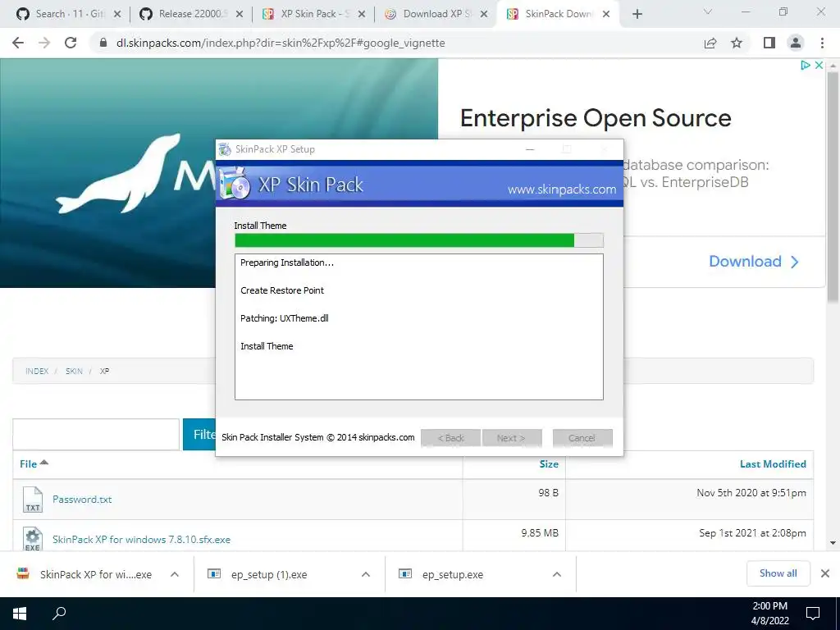Image resolution: width=840 pixels, height=630 pixels.
Task: Click the www.skinpacks.com banner link
Action: point(561,189)
